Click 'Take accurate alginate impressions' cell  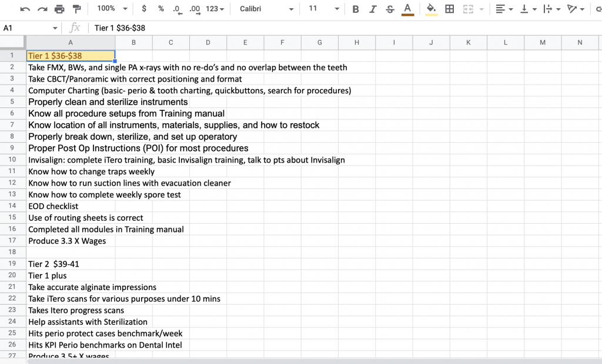92,287
